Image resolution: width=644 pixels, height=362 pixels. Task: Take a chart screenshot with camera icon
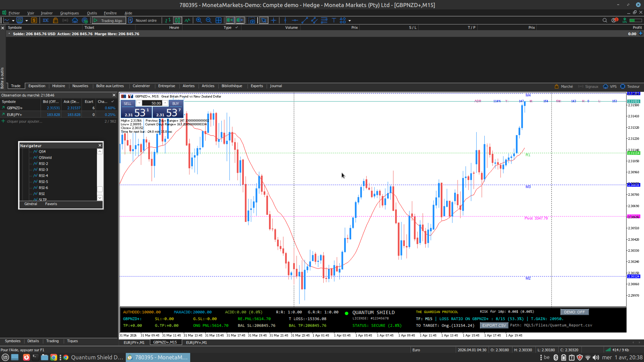pos(252,20)
